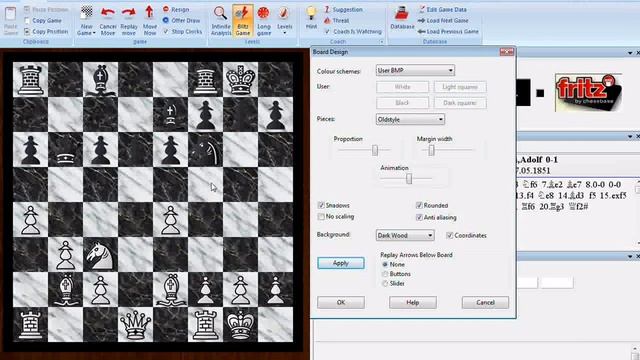Enable the No scaling checkbox
Screen dimensions: 640x360
point(321,216)
